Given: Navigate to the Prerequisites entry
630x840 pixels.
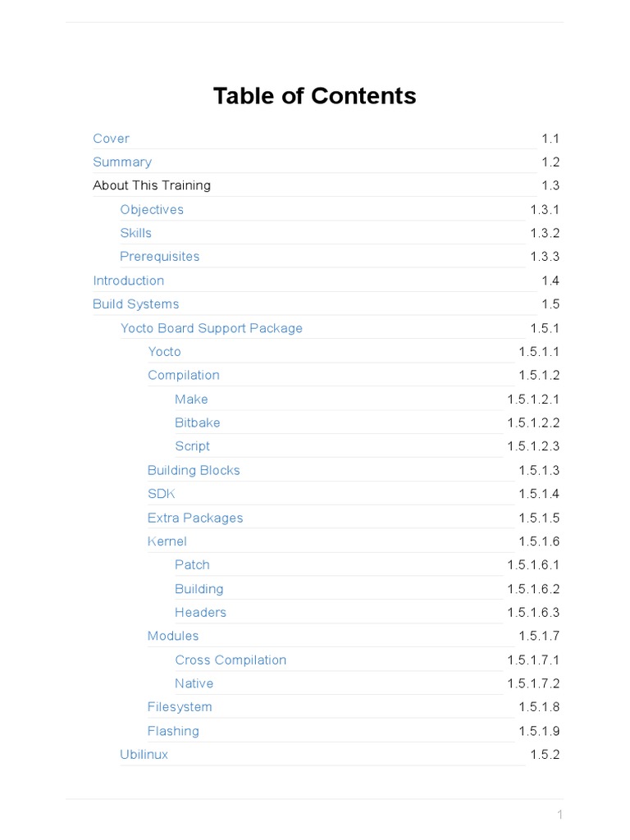Looking at the screenshot, I should [159, 257].
